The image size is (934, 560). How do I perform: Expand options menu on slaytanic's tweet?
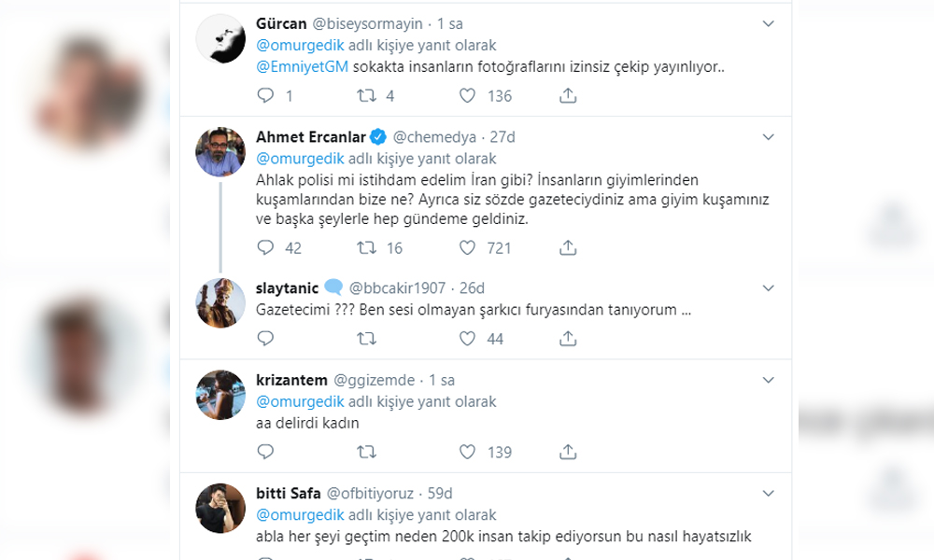click(768, 287)
